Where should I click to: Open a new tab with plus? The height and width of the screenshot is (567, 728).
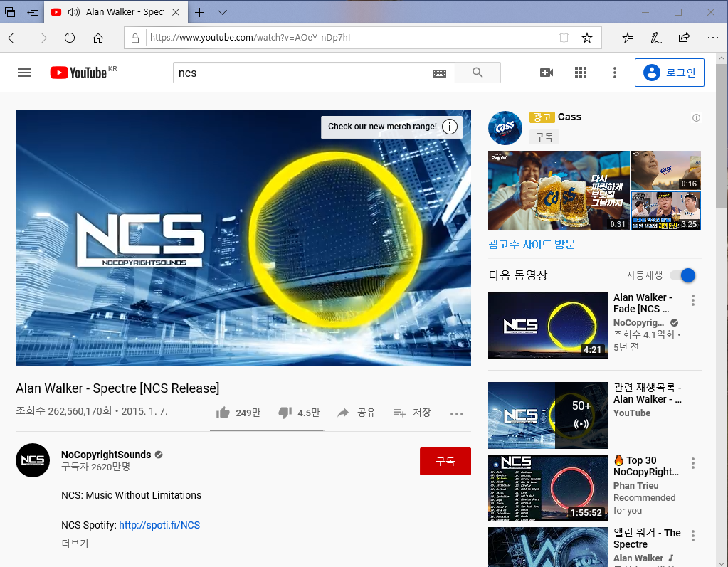[x=200, y=13]
